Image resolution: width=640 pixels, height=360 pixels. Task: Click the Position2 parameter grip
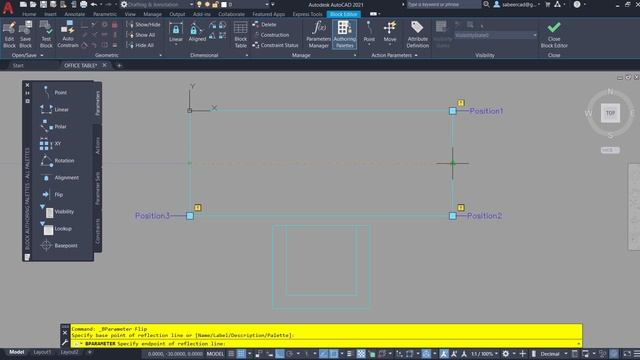point(453,216)
